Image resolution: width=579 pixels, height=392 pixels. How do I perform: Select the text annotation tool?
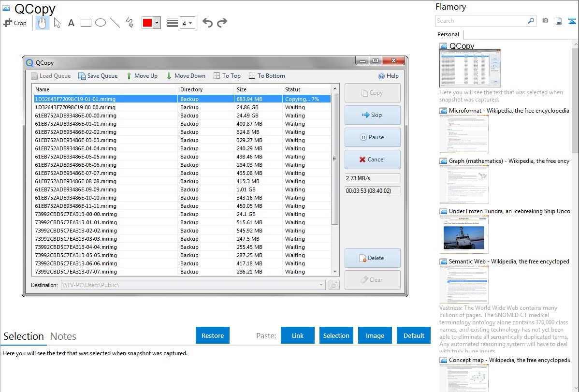tap(71, 23)
